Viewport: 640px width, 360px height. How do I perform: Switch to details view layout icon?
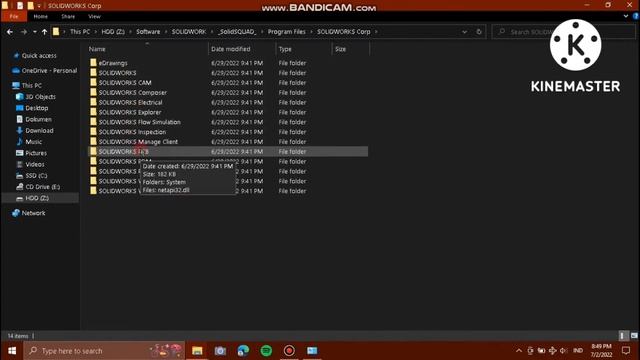[622, 336]
